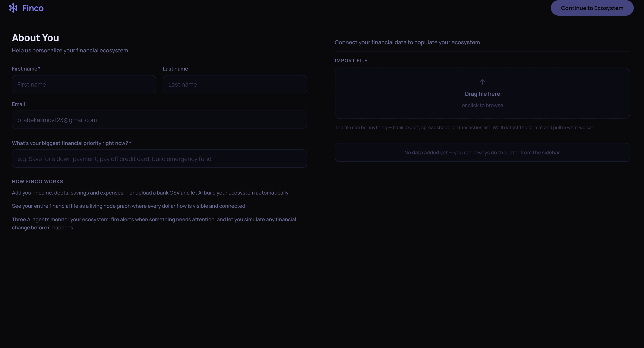This screenshot has width=644, height=348.
Task: Click the 'Add your income, debts' paragraph
Action: click(150, 193)
